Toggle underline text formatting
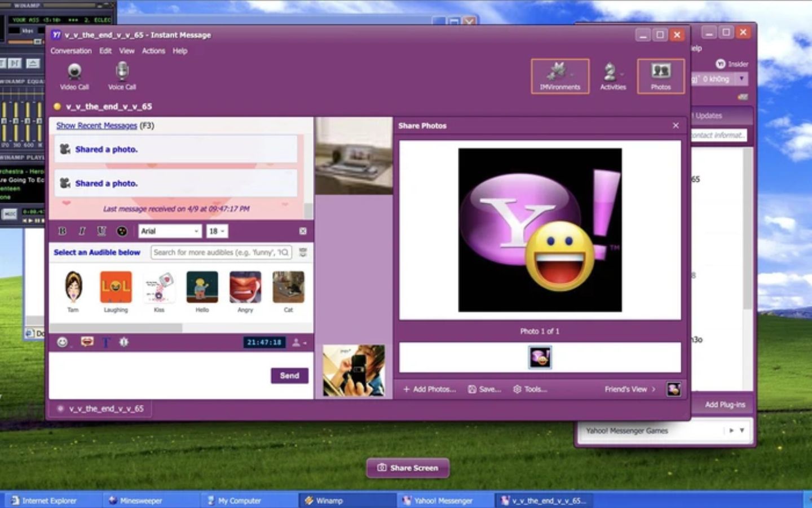Image resolution: width=812 pixels, height=508 pixels. 101,231
